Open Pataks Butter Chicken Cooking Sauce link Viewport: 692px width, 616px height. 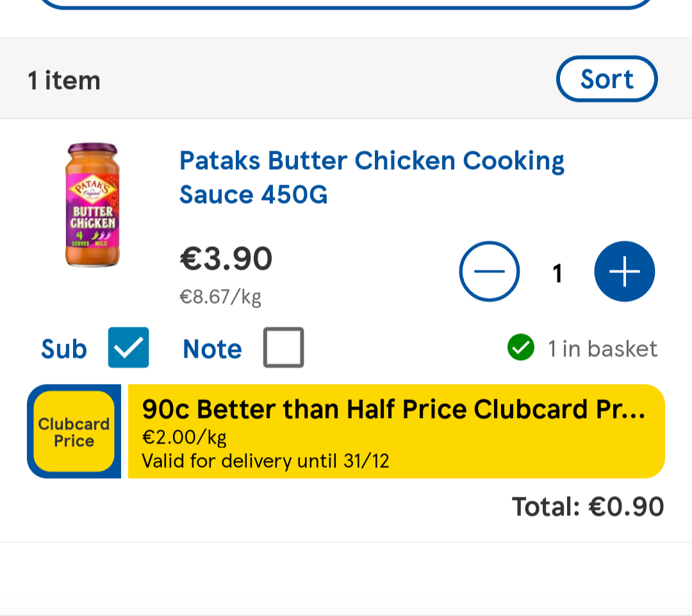372,177
